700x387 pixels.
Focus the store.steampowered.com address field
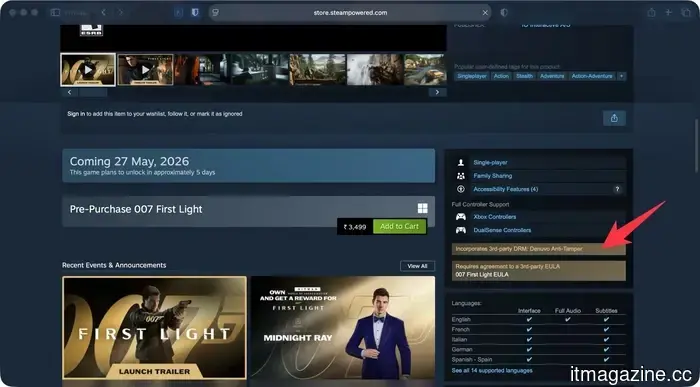350,12
